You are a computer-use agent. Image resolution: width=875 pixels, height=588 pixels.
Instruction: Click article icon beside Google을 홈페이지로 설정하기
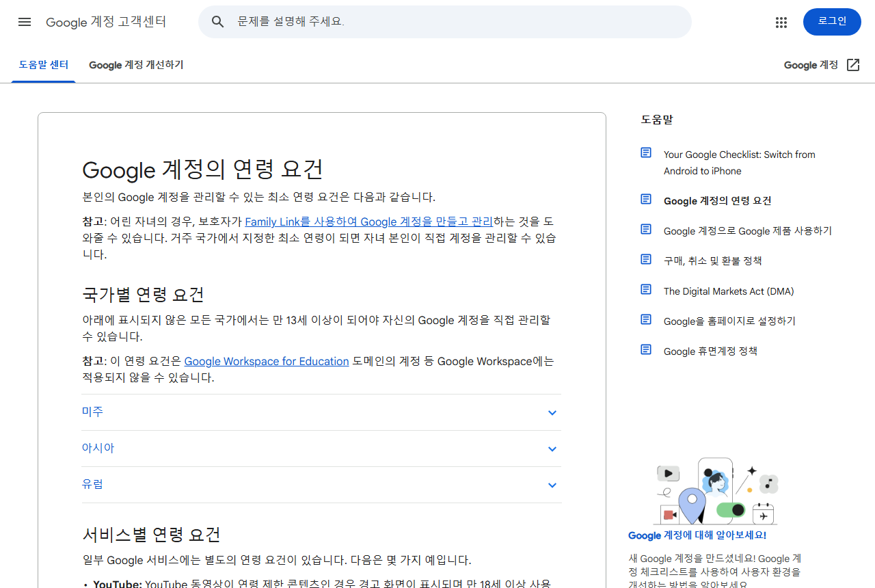(x=646, y=319)
